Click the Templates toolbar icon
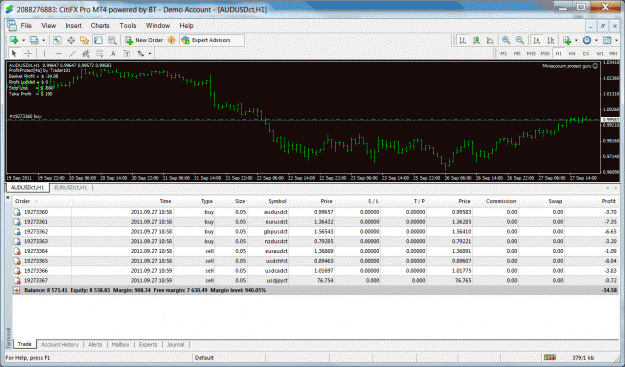 tap(607, 40)
